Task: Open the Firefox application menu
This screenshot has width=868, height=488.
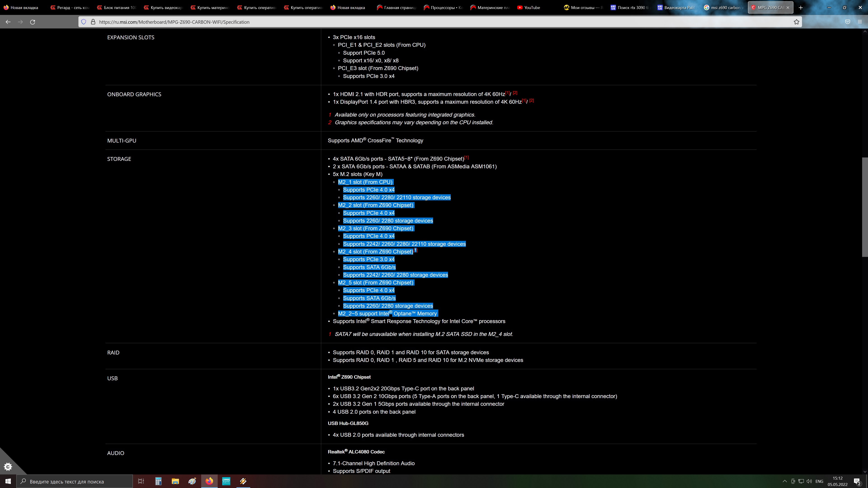Action: (860, 22)
